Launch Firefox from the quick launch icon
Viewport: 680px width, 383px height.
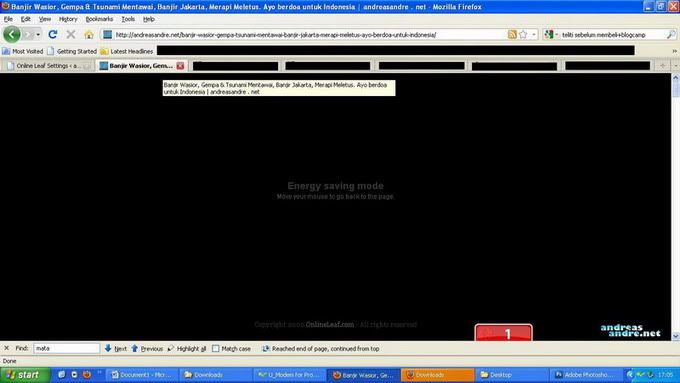87,375
